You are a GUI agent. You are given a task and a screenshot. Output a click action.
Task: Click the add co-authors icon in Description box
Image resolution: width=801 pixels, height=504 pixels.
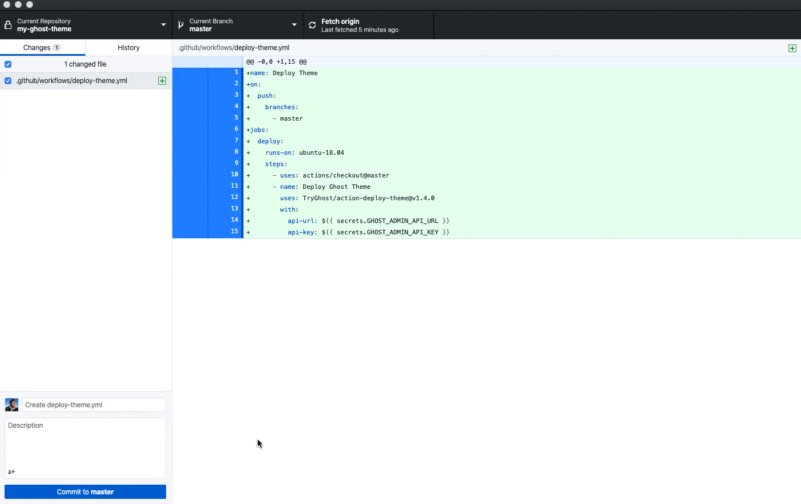[x=11, y=471]
